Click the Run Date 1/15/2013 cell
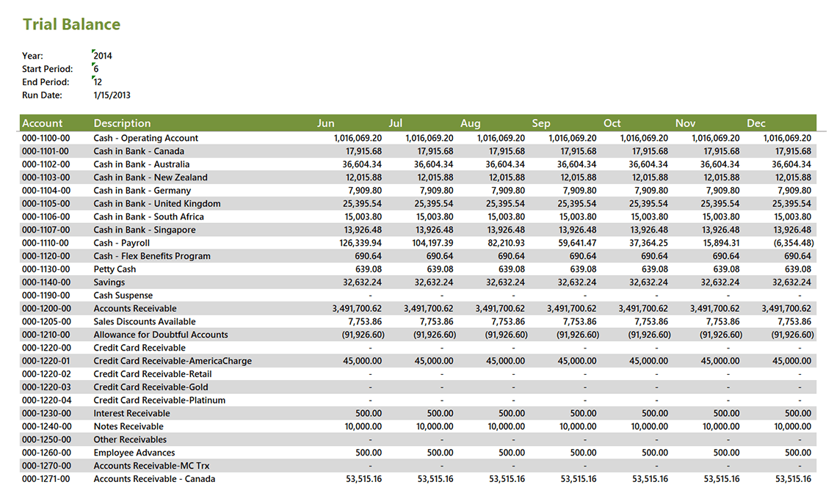 [x=112, y=95]
